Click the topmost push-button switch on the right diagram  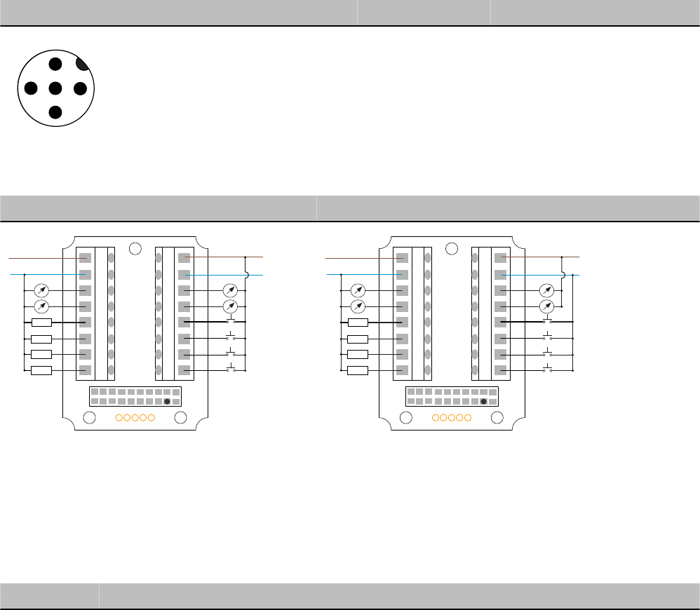(x=547, y=319)
